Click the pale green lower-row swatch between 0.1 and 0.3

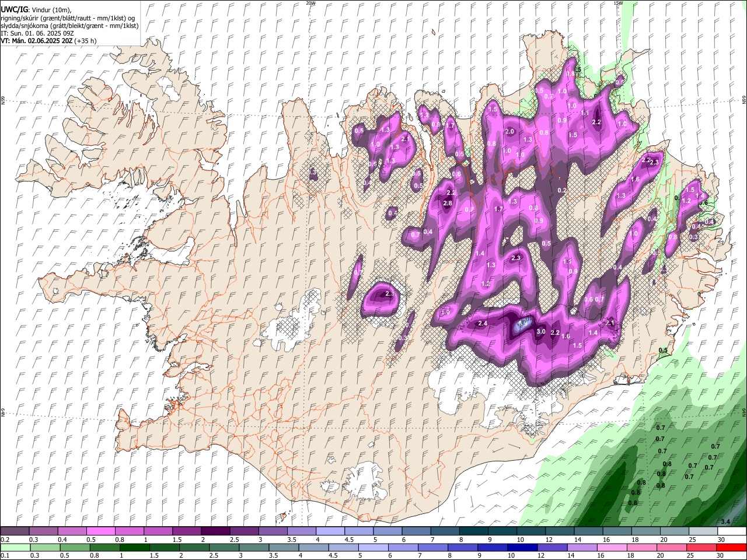16,547
